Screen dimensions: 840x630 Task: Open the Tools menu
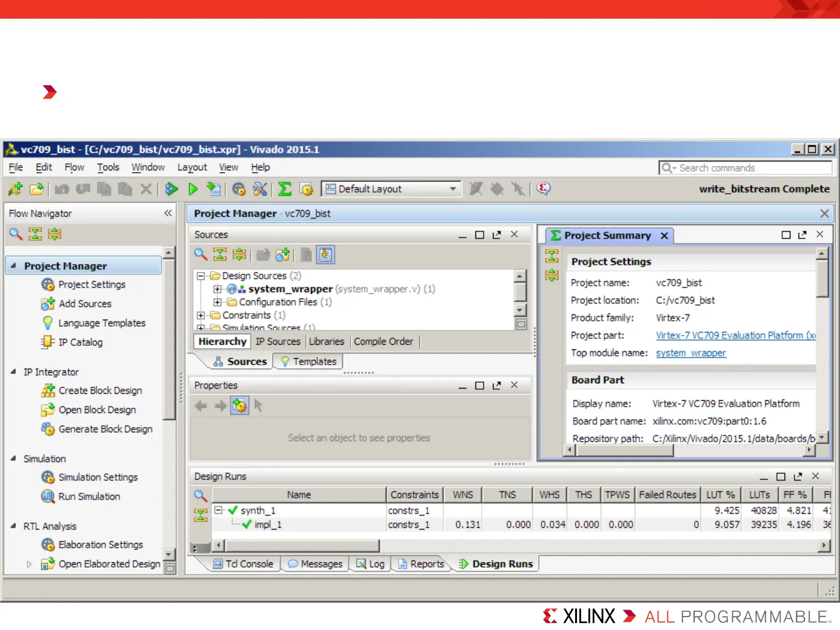pyautogui.click(x=108, y=167)
